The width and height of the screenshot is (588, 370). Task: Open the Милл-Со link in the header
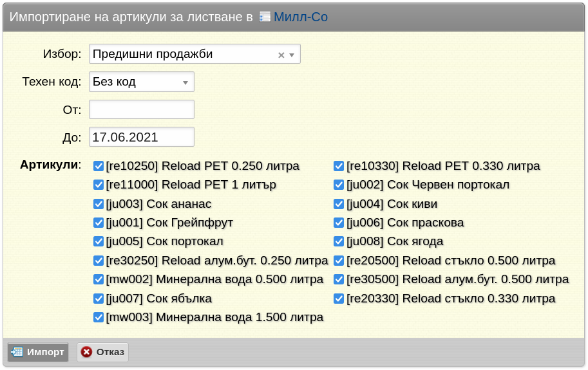point(300,17)
